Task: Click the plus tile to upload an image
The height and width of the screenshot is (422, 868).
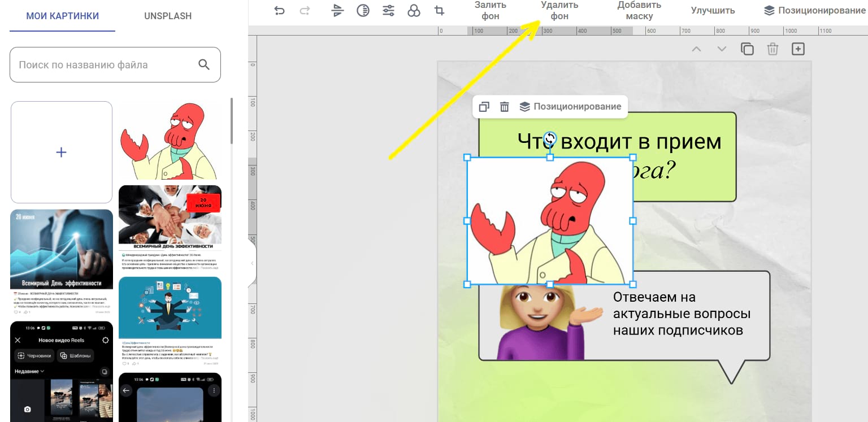Action: (x=62, y=153)
